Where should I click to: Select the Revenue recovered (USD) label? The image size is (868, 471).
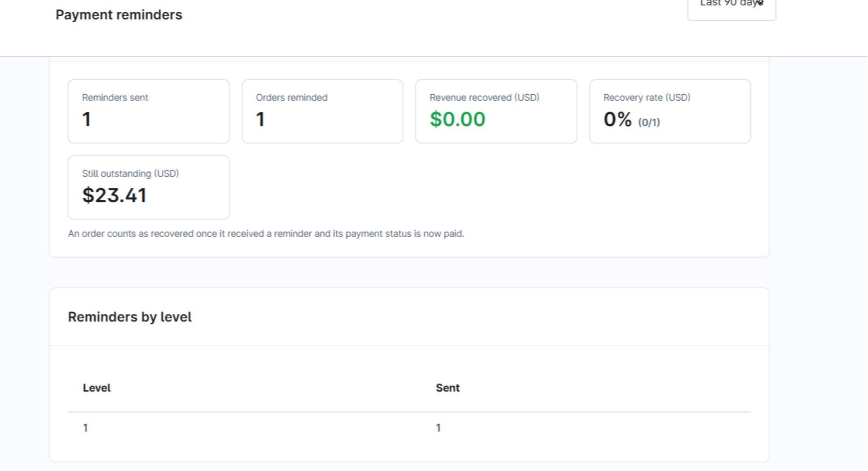(484, 98)
